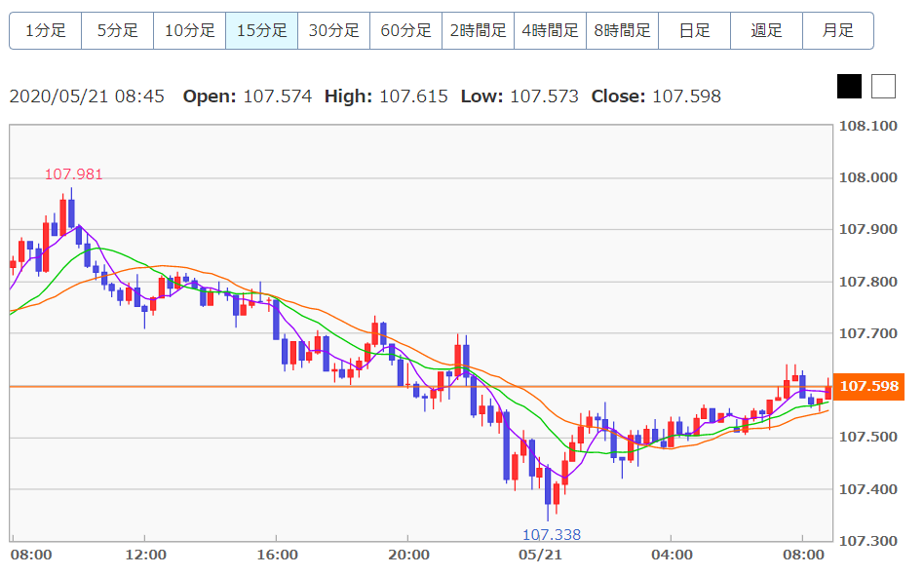Click the Close: 107.598 value
The height and width of the screenshot is (576, 924).
[x=656, y=96]
